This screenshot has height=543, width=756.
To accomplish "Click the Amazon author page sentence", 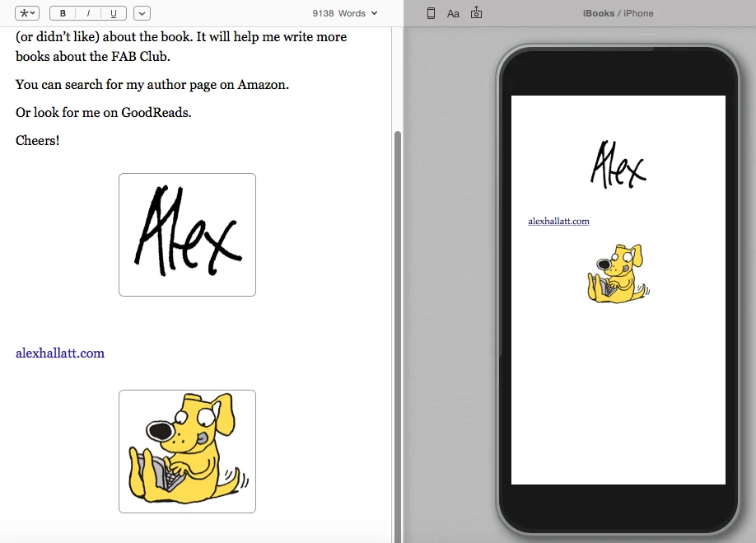I will tap(152, 84).
